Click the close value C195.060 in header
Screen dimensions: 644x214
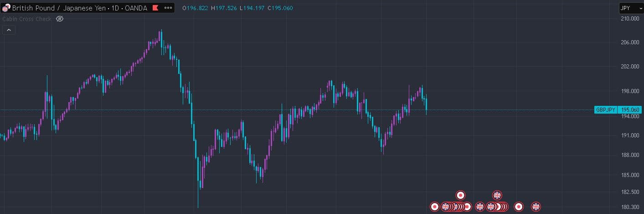click(280, 8)
